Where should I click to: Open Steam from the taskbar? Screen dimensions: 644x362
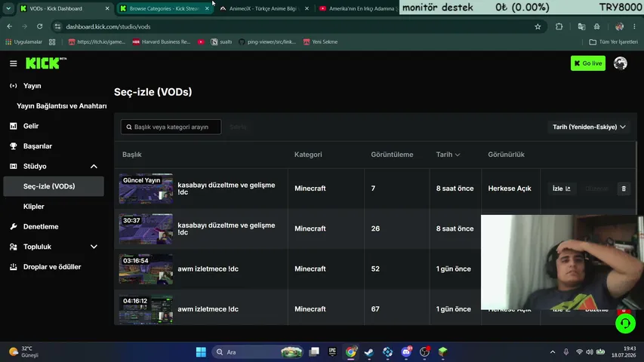(369, 351)
